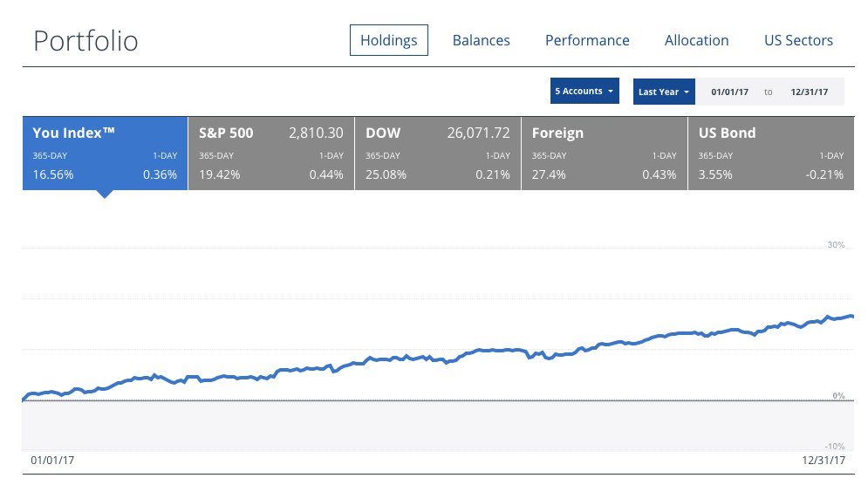Choose the DOW benchmark tile
This screenshot has height=485, width=868.
point(437,153)
